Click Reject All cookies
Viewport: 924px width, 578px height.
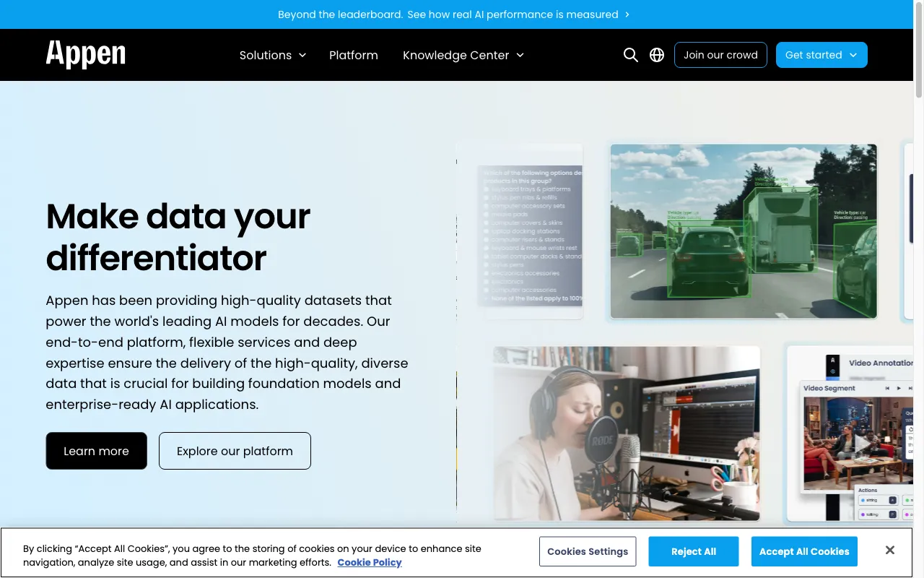pyautogui.click(x=694, y=551)
